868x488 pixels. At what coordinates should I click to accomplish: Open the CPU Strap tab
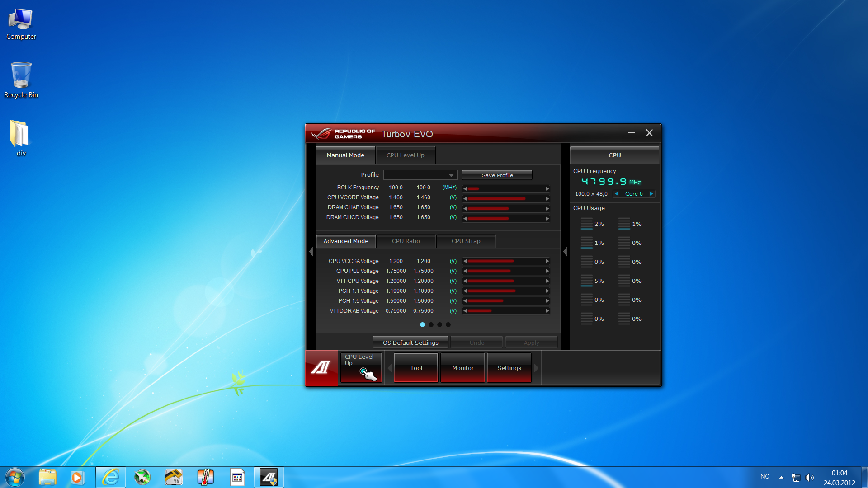(466, 241)
